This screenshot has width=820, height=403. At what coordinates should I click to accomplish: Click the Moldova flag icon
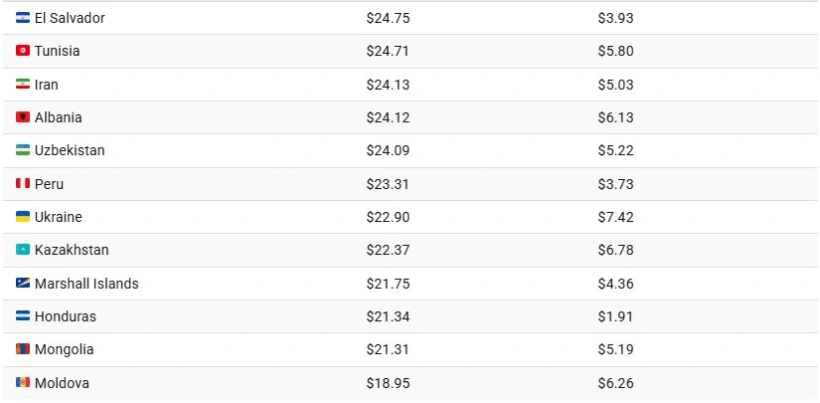tap(23, 383)
